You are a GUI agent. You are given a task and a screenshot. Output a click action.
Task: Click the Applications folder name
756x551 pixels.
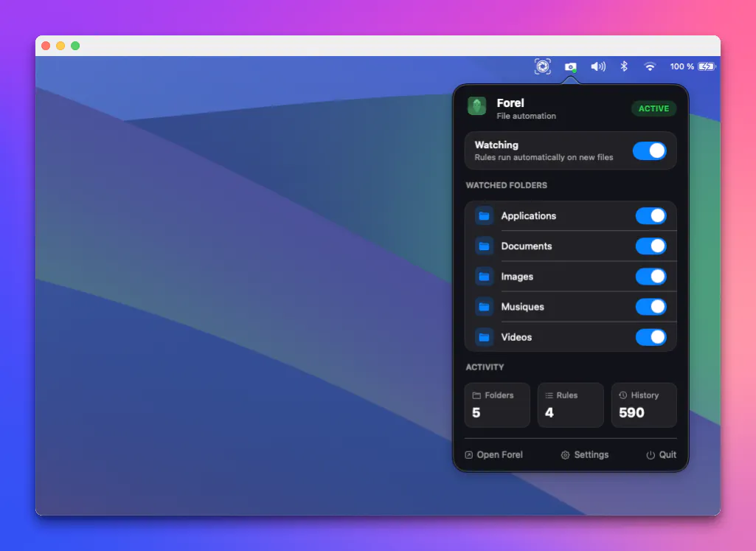coord(528,216)
